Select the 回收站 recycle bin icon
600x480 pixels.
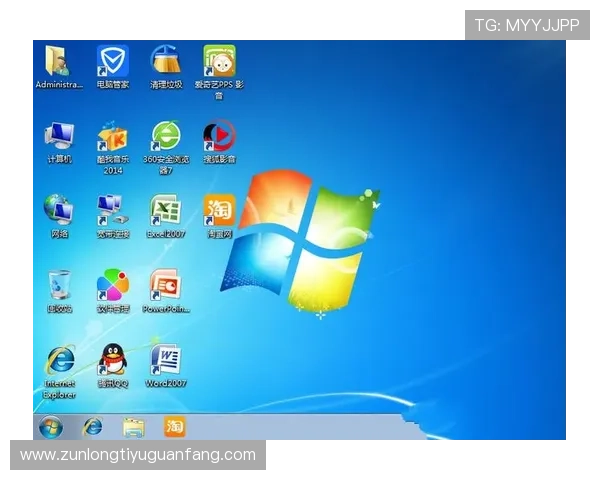coord(59,286)
